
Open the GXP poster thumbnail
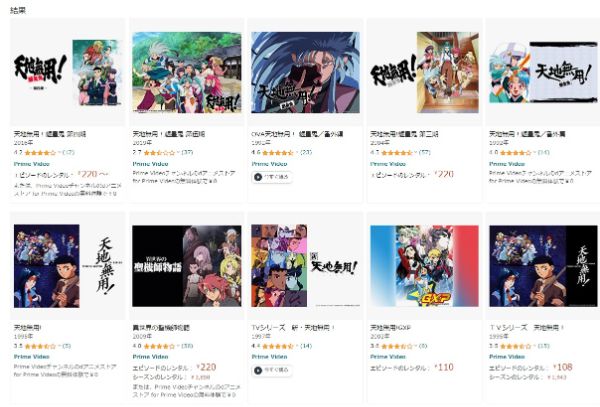(x=424, y=266)
